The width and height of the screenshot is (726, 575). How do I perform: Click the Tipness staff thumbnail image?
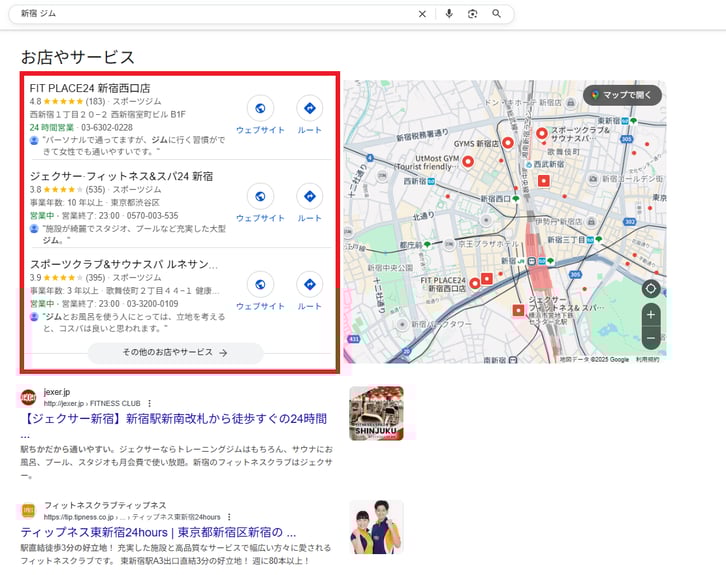pyautogui.click(x=376, y=527)
